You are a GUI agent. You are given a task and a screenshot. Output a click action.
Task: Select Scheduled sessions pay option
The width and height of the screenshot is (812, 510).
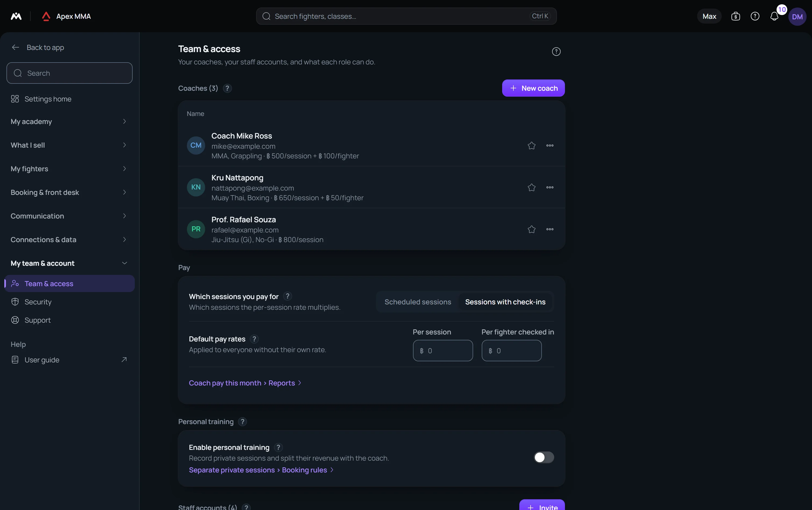pos(418,302)
